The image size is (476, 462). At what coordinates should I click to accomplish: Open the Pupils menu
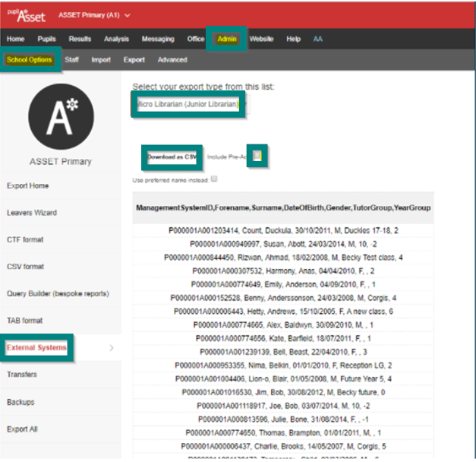[46, 39]
